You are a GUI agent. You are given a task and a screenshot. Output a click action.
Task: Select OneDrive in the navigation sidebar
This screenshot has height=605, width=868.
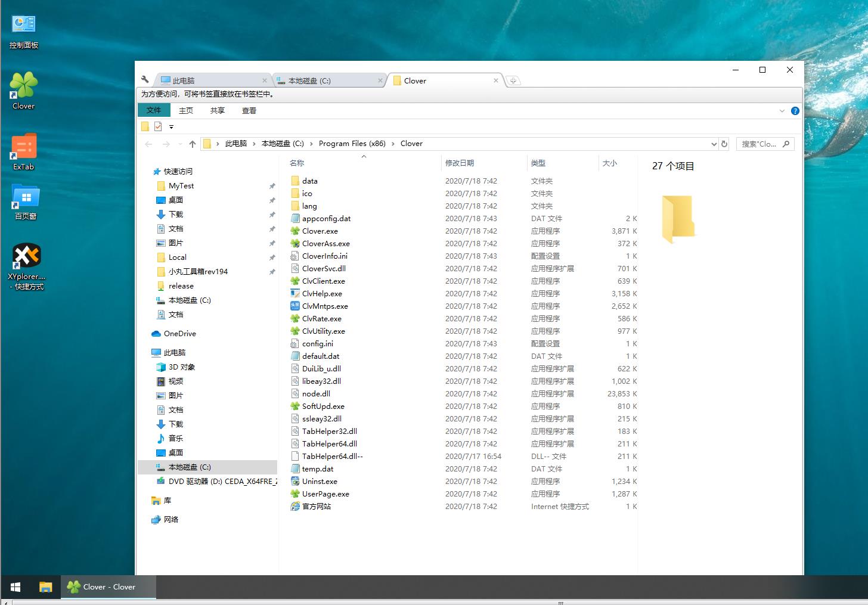click(x=179, y=333)
